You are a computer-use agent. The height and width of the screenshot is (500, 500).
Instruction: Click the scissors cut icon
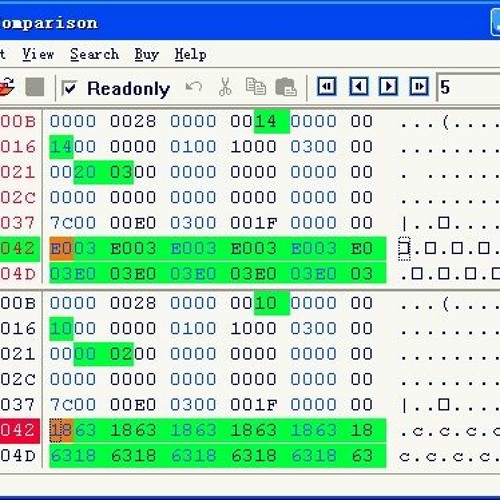pos(225,87)
